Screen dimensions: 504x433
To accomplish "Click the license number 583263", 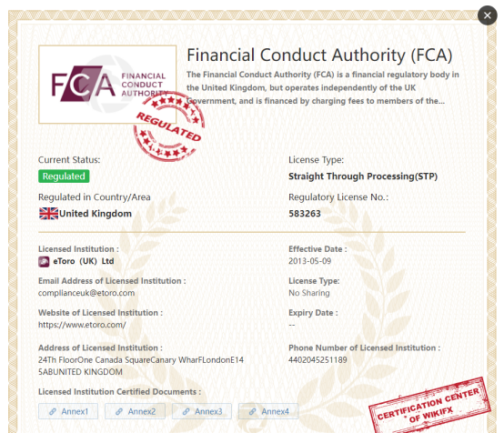I will [x=305, y=214].
